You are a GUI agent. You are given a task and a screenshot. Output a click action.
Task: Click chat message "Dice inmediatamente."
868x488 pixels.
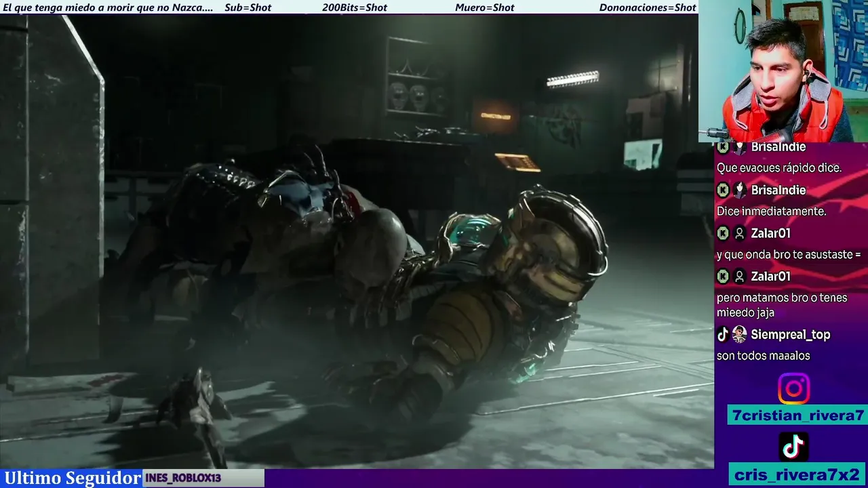(x=771, y=211)
